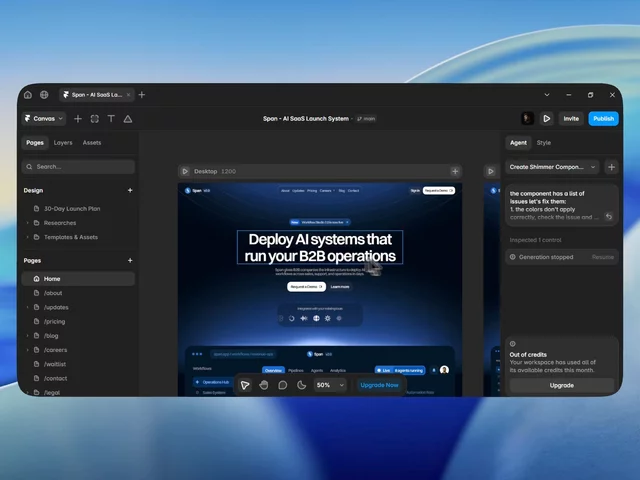
Task: Click the Request a Demo button in the hero
Action: pos(307,287)
